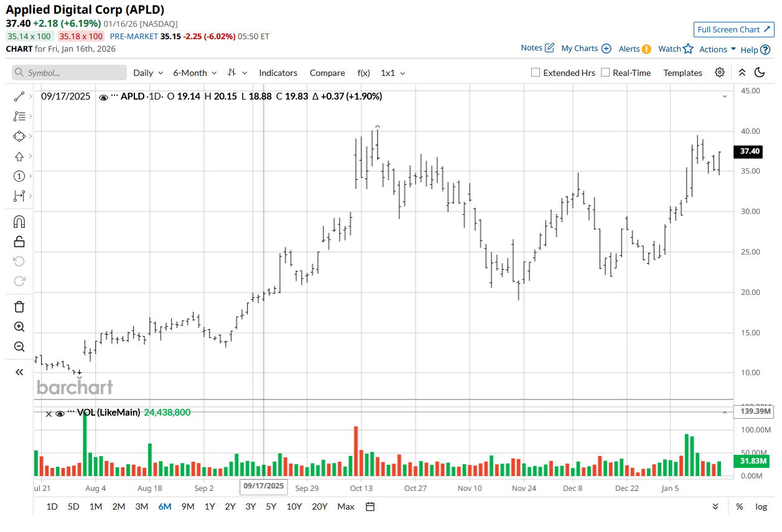Collapse the volume pane chevron
The image size is (782, 532).
click(725, 412)
